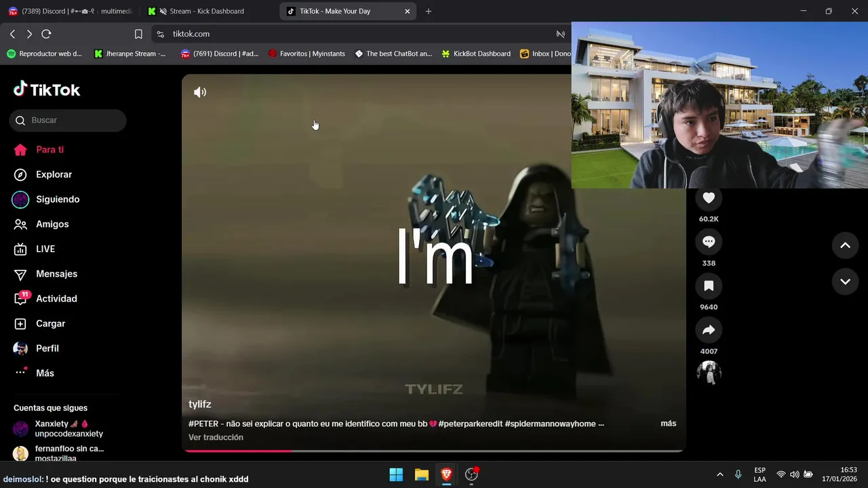The height and width of the screenshot is (488, 868).
Task: Open site information icon in address bar
Action: point(159,34)
